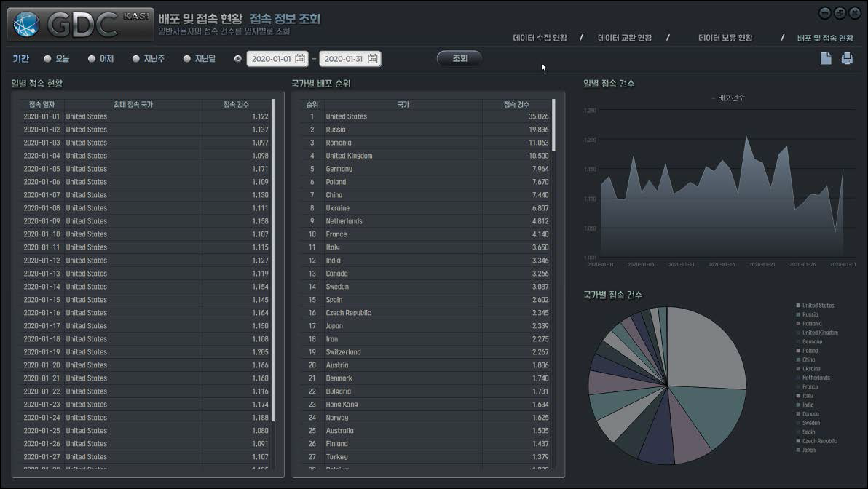Viewport: 868px width, 489px height.
Task: Select the Romania ranking row
Action: [x=426, y=142]
